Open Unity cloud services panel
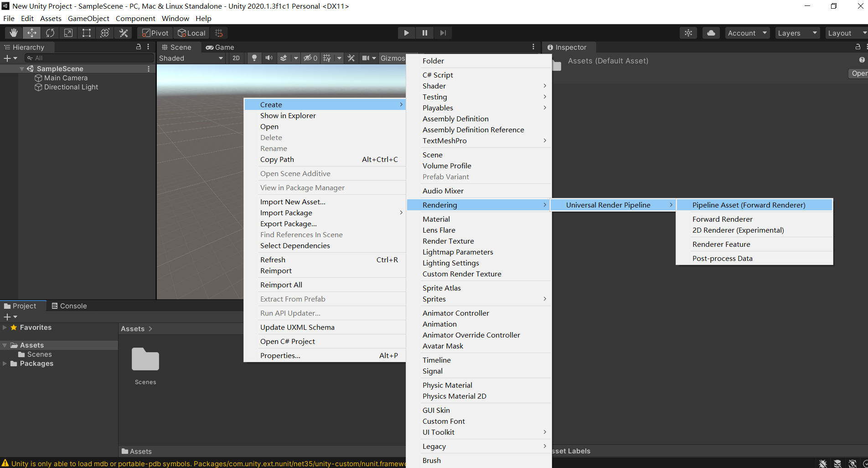Viewport: 868px width, 468px height. pyautogui.click(x=710, y=32)
